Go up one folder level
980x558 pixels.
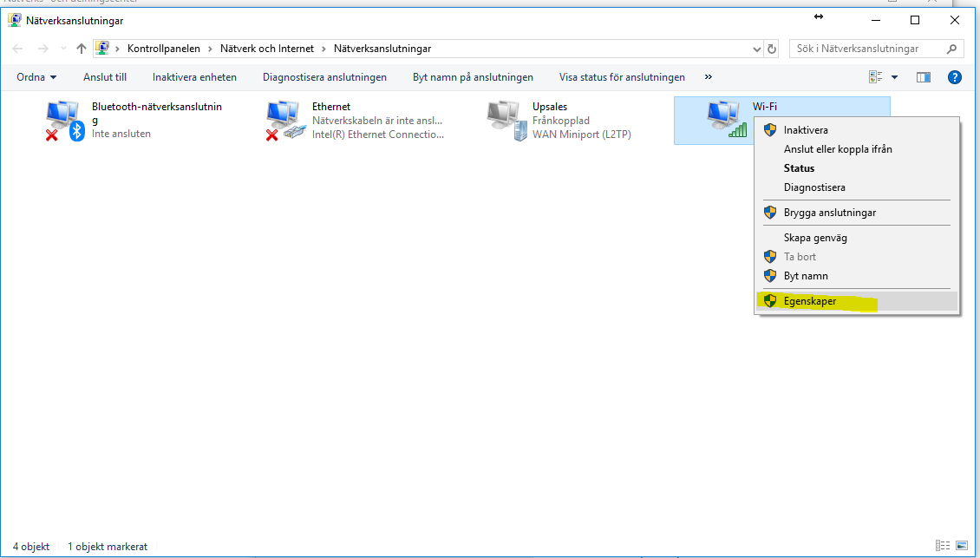click(82, 49)
